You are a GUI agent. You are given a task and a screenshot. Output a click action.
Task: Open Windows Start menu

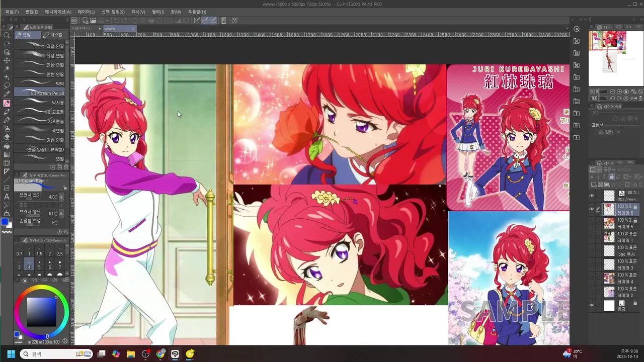[x=11, y=354]
